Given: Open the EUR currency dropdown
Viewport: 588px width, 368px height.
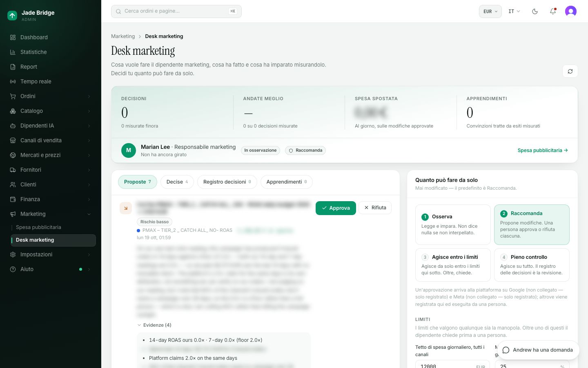Looking at the screenshot, I should click(x=490, y=11).
